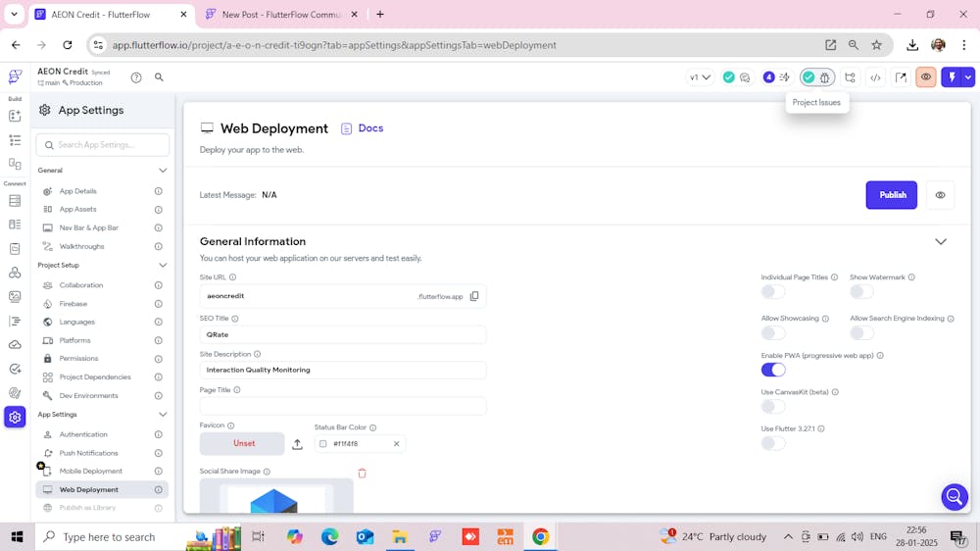Click the debug bug icon in toolbar
Viewport: 980px width, 551px height.
tap(825, 77)
